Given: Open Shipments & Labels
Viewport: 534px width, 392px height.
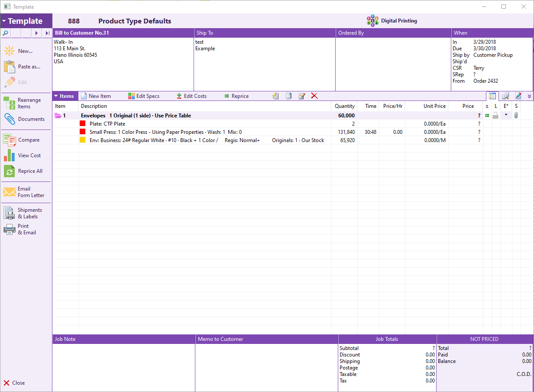Looking at the screenshot, I should [x=9, y=213].
